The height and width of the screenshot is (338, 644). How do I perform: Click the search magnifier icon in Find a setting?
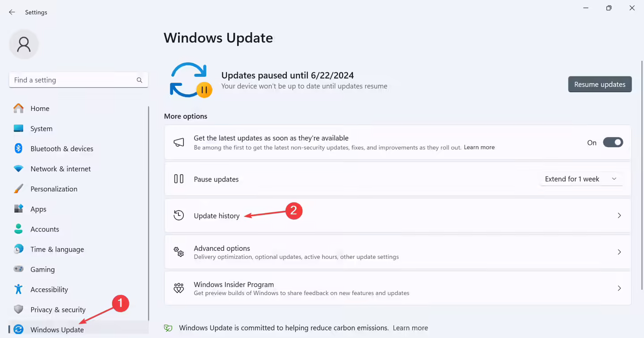pos(140,80)
